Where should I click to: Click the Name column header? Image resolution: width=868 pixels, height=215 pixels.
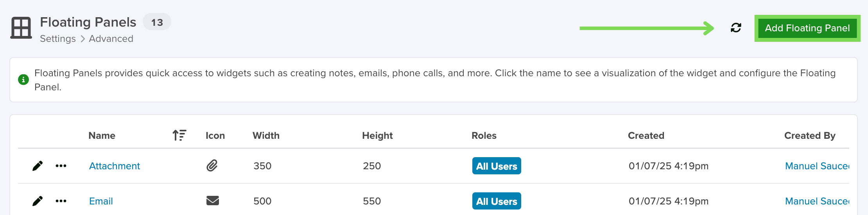pos(102,136)
